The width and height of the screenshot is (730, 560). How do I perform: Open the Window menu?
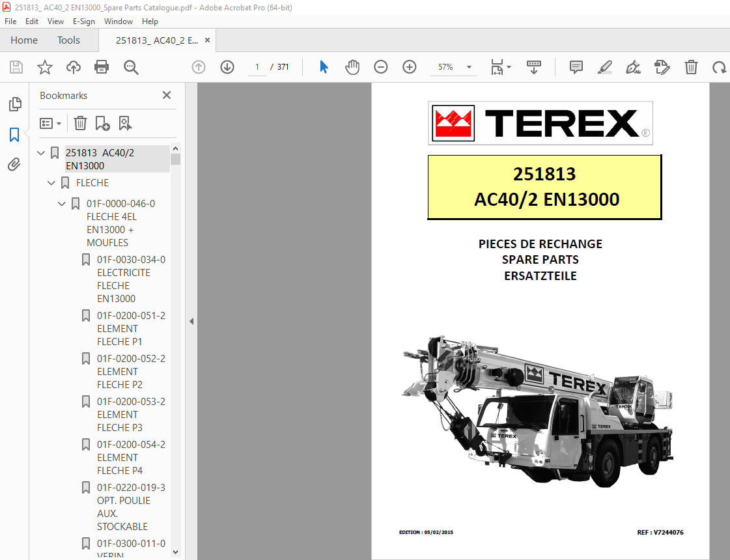click(x=119, y=21)
